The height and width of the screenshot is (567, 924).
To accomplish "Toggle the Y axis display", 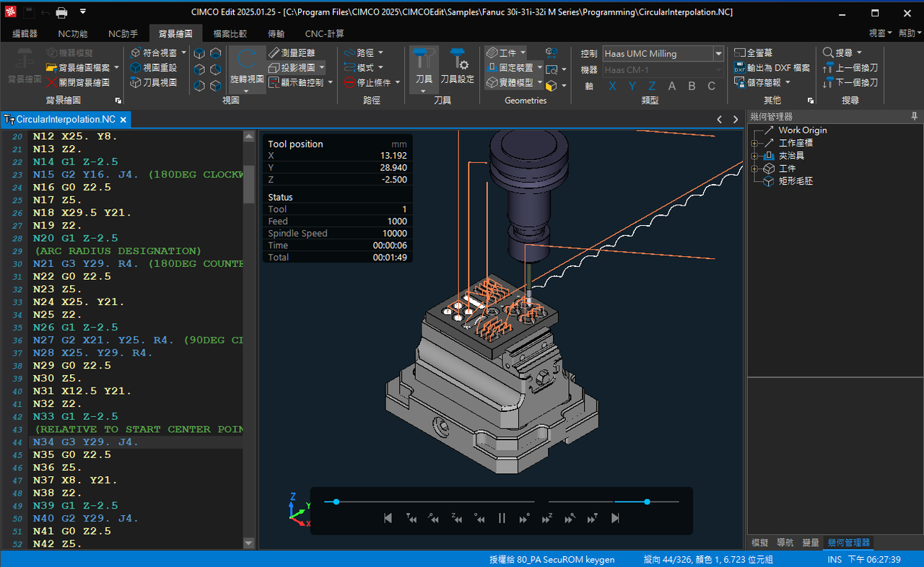I will tap(632, 86).
